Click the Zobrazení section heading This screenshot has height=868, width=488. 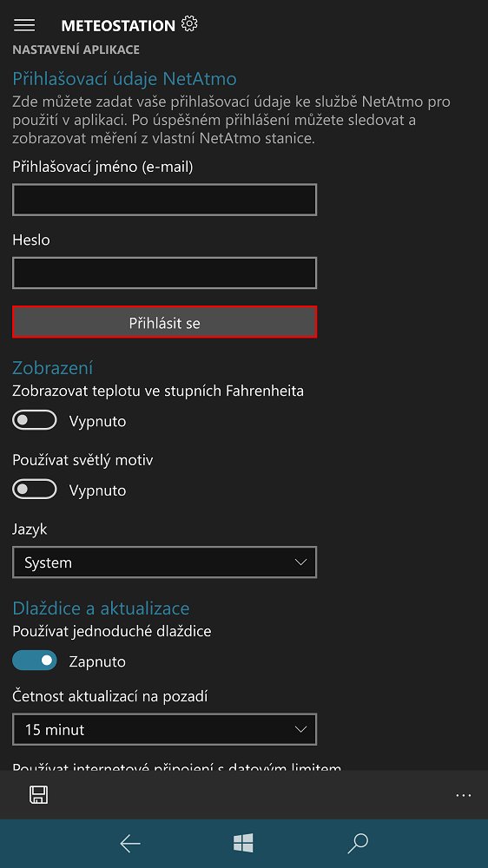point(53,367)
